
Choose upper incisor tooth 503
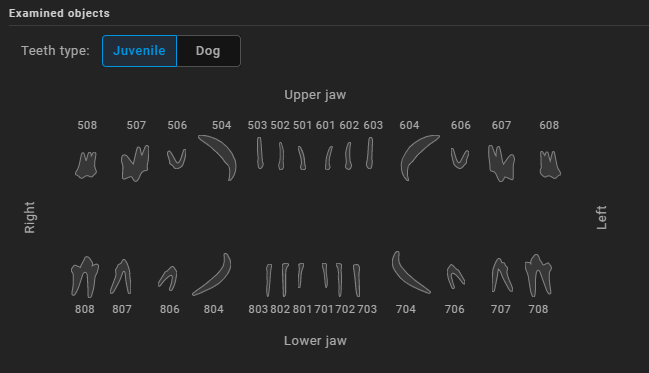pos(260,153)
